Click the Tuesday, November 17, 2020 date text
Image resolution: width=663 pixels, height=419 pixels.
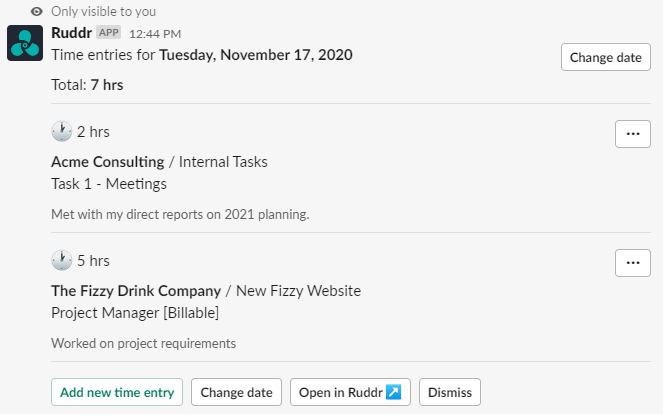[x=256, y=54]
